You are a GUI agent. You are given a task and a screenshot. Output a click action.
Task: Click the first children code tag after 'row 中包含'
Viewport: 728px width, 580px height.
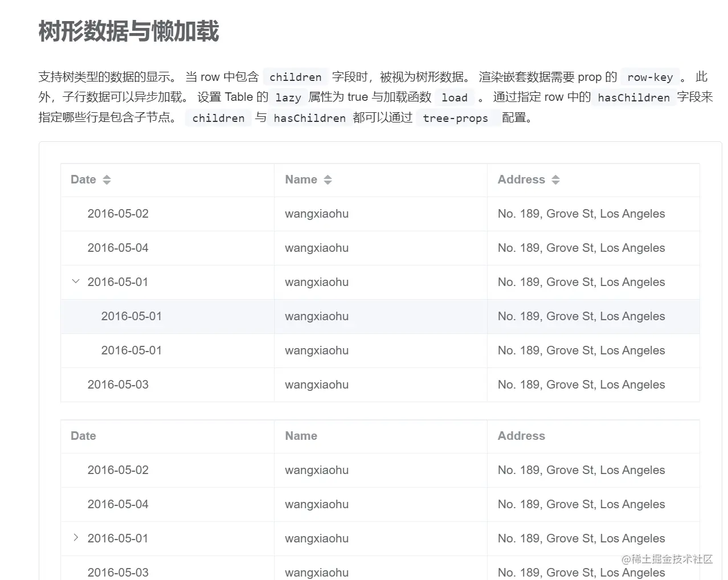pyautogui.click(x=296, y=77)
